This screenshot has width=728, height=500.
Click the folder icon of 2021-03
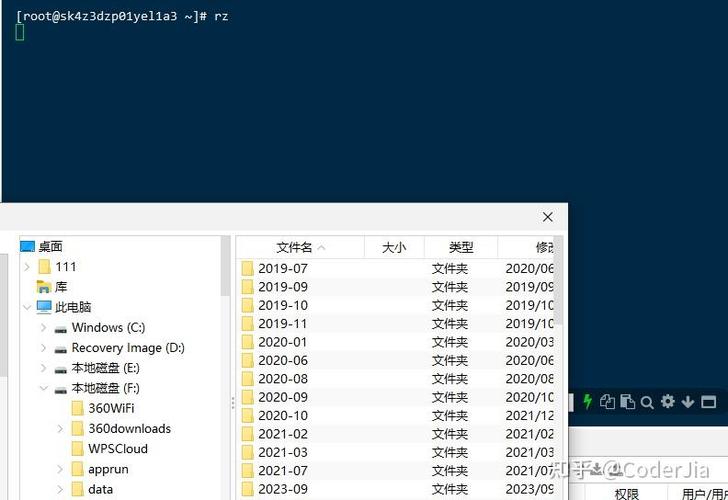pyautogui.click(x=247, y=452)
